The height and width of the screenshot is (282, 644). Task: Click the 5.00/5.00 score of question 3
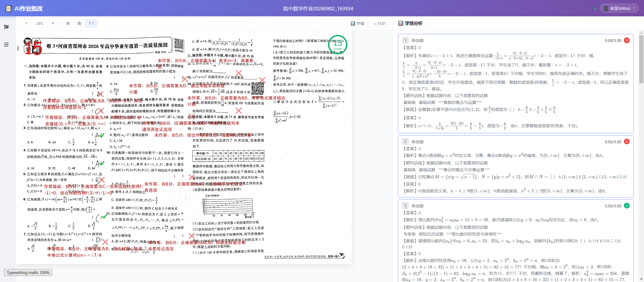click(x=613, y=206)
